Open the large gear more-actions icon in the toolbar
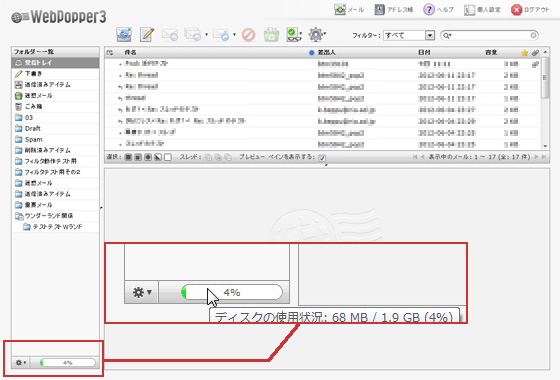The image size is (560, 380). (x=316, y=35)
